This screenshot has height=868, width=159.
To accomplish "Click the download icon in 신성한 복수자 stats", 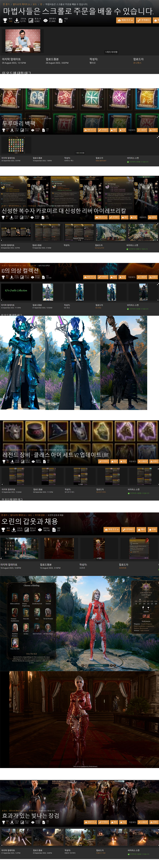I will click(12, 217).
